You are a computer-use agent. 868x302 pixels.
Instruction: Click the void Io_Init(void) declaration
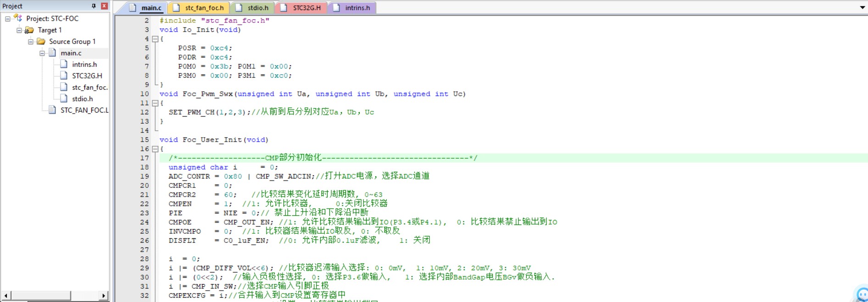tap(200, 30)
